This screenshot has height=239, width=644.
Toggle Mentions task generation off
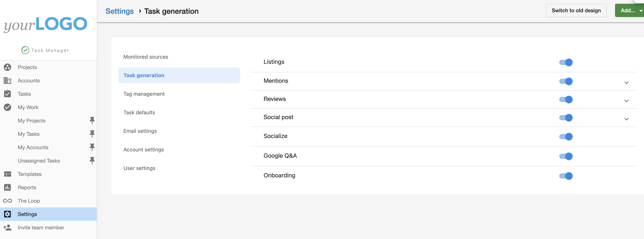pos(566,81)
